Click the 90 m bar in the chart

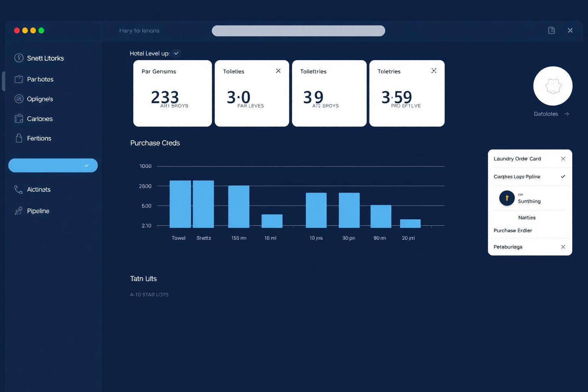381,216
